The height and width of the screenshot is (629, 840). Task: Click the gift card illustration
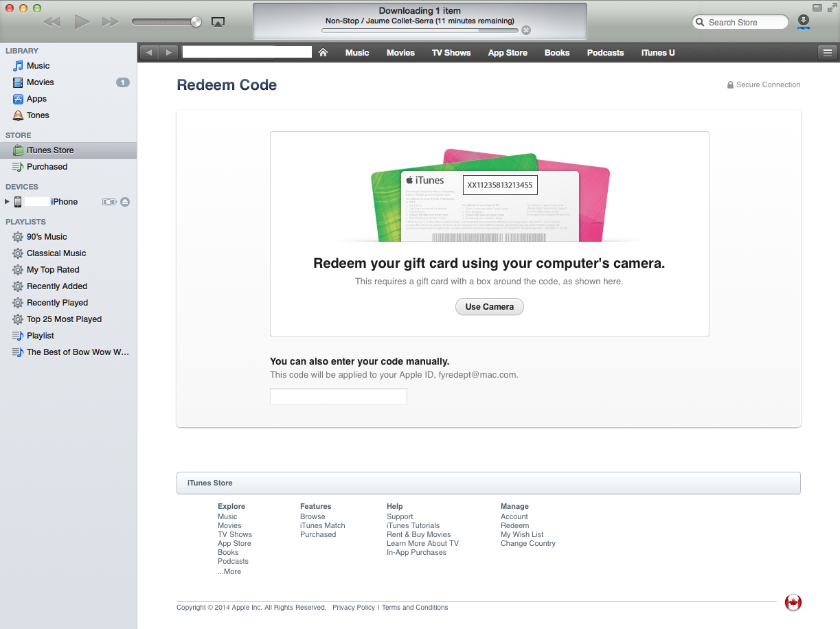pyautogui.click(x=490, y=196)
